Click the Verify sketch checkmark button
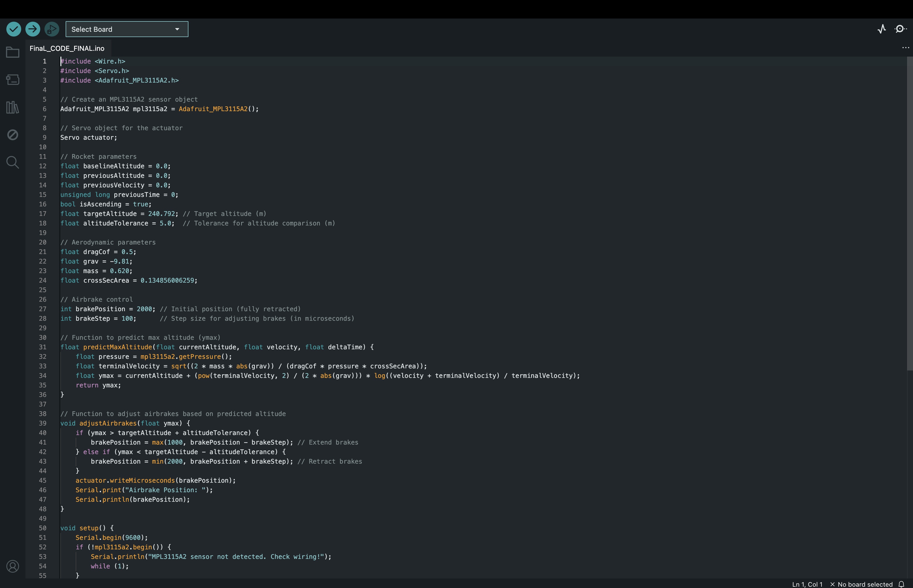This screenshot has width=913, height=588. pos(14,29)
